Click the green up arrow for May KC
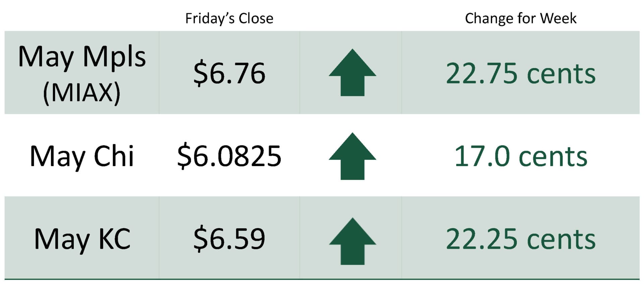 (x=352, y=241)
